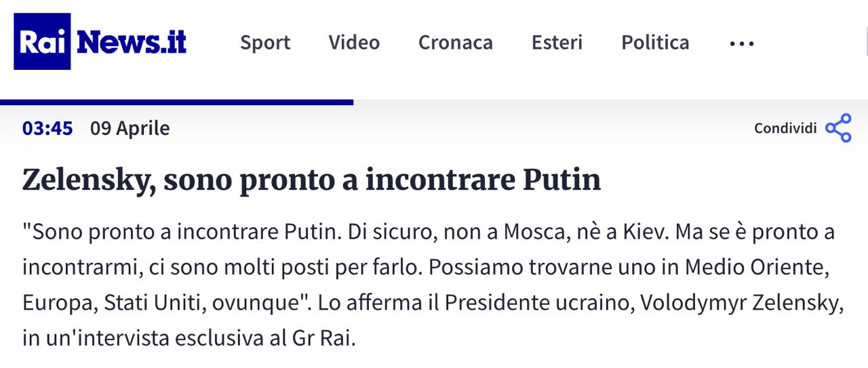The height and width of the screenshot is (368, 868).
Task: Go to the Video section
Action: tap(354, 43)
